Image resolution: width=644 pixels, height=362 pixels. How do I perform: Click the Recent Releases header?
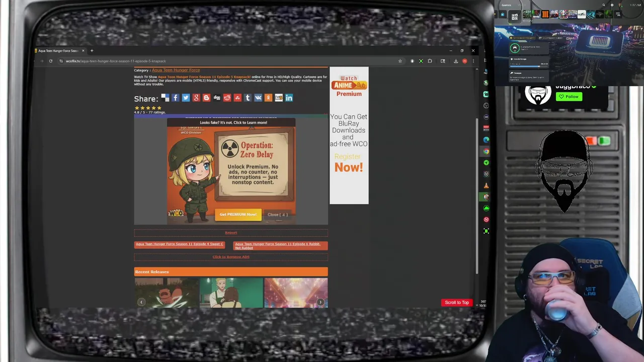coord(231,272)
